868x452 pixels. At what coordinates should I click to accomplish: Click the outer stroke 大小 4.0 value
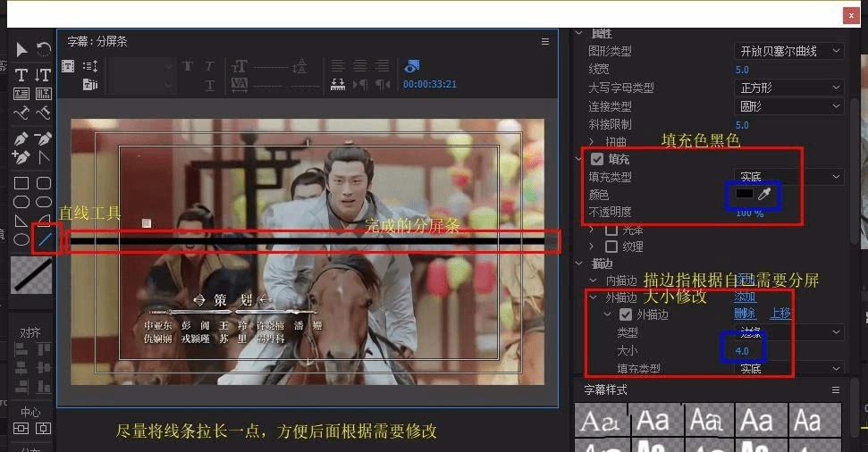tap(742, 351)
